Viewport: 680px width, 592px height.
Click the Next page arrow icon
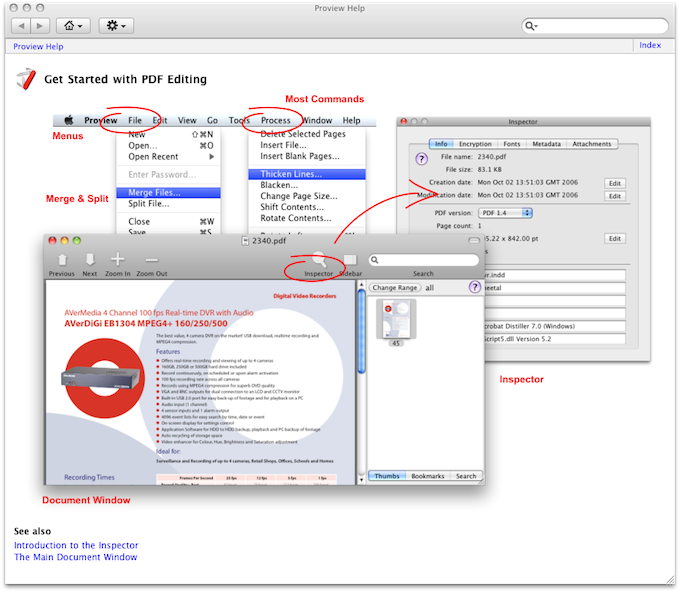click(90, 259)
